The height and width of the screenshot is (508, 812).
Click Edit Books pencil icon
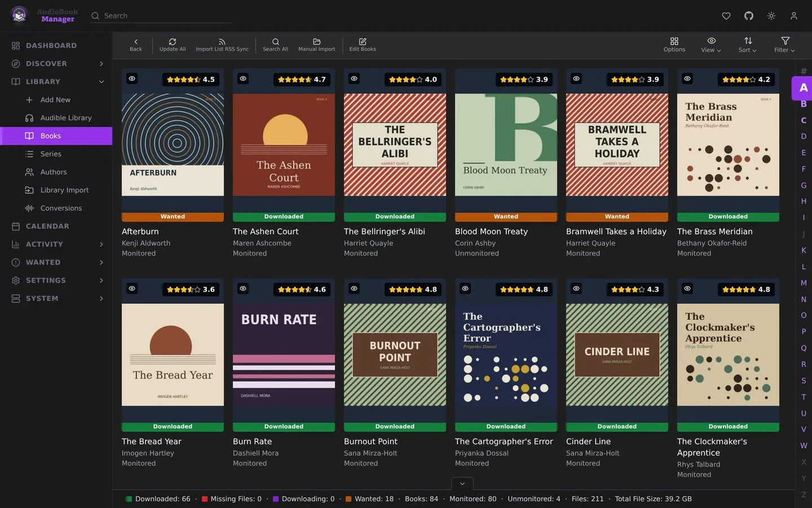[x=363, y=42]
